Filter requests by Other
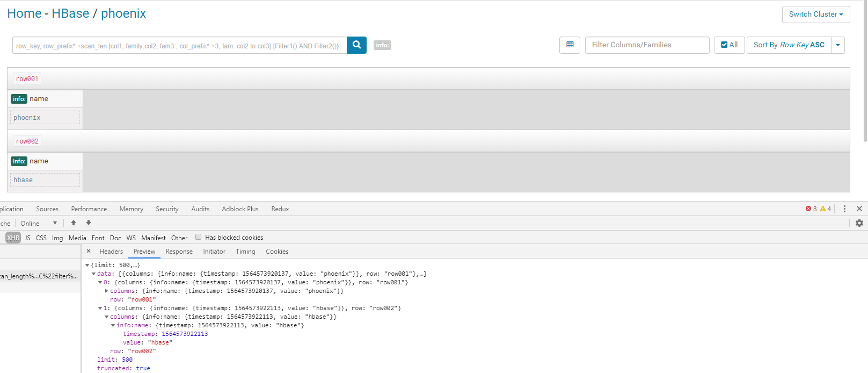Image resolution: width=868 pixels, height=373 pixels. (x=179, y=238)
